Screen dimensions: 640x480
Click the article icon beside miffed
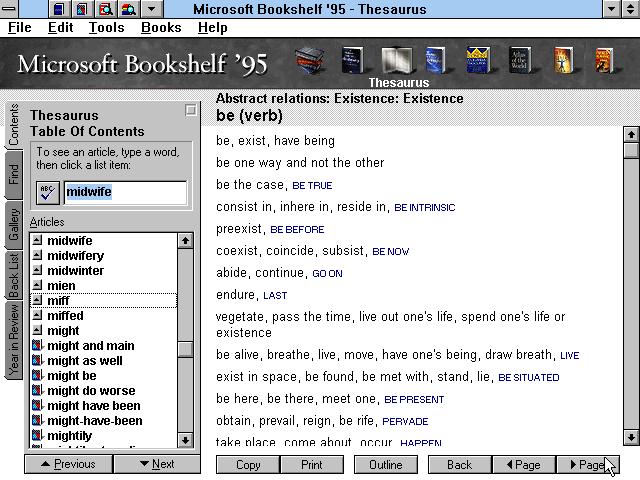(37, 315)
